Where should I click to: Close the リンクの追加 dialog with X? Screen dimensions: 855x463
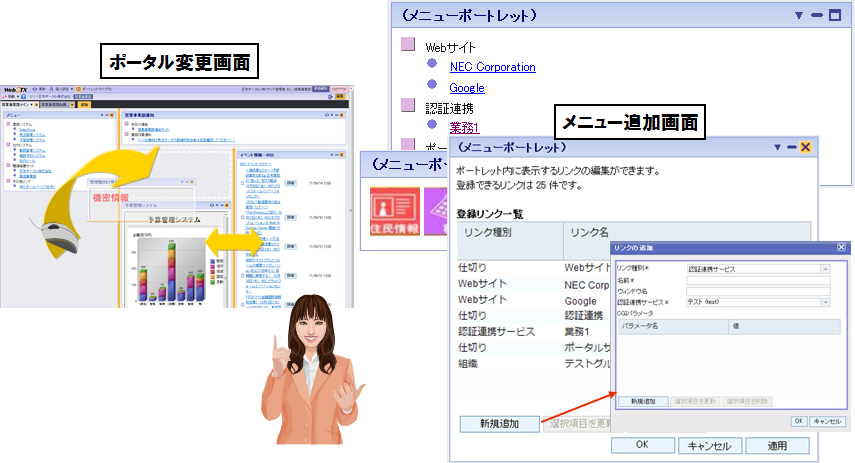click(x=842, y=247)
